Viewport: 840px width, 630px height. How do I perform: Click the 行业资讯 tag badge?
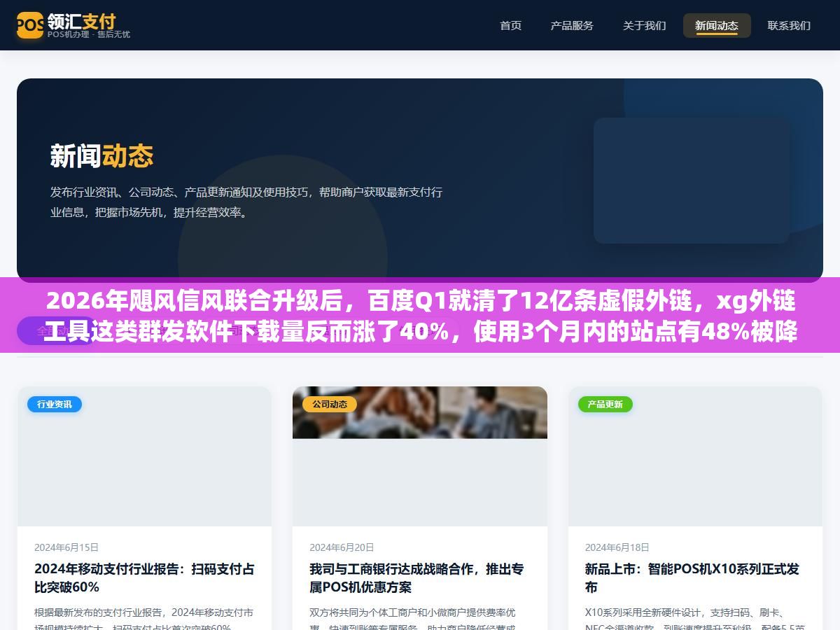(x=55, y=404)
